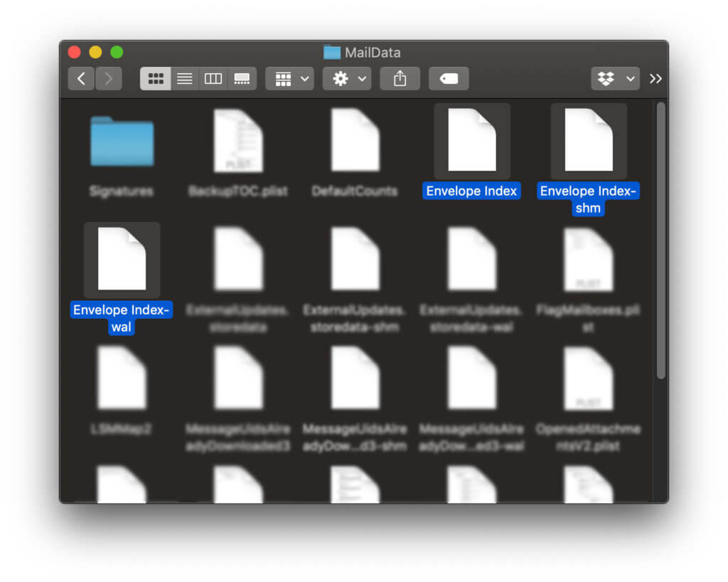The width and height of the screenshot is (728, 582).
Task: Minimize the window with yellow button
Action: point(96,52)
